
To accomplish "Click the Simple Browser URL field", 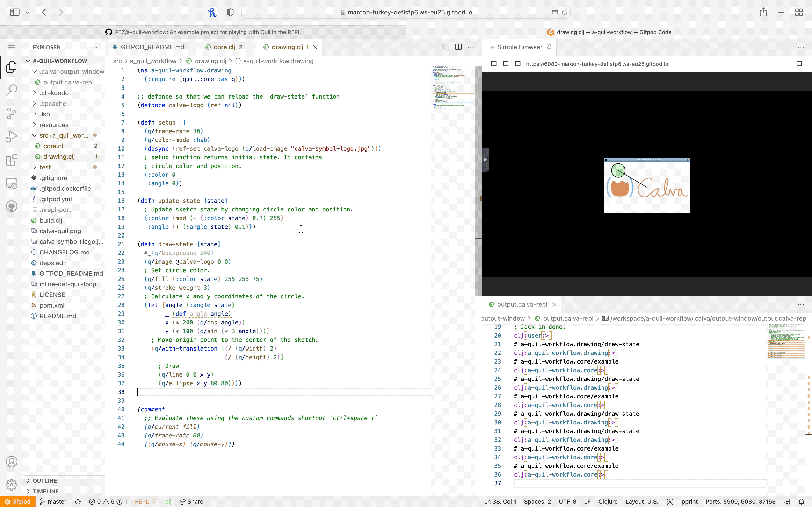I will click(x=597, y=64).
